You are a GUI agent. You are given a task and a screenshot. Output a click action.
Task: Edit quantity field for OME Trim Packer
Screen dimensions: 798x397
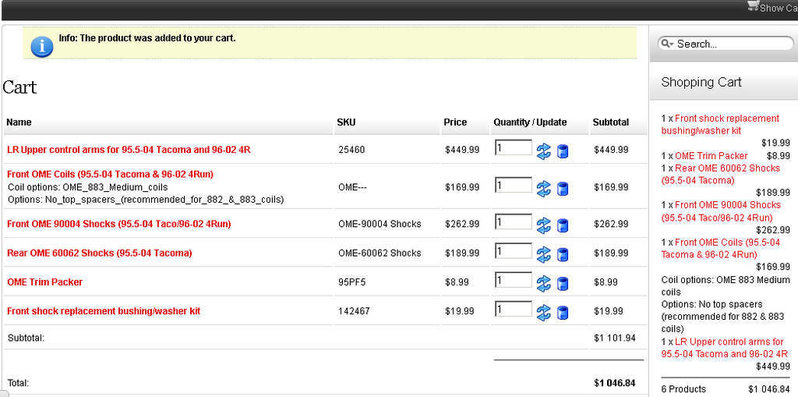pyautogui.click(x=514, y=280)
